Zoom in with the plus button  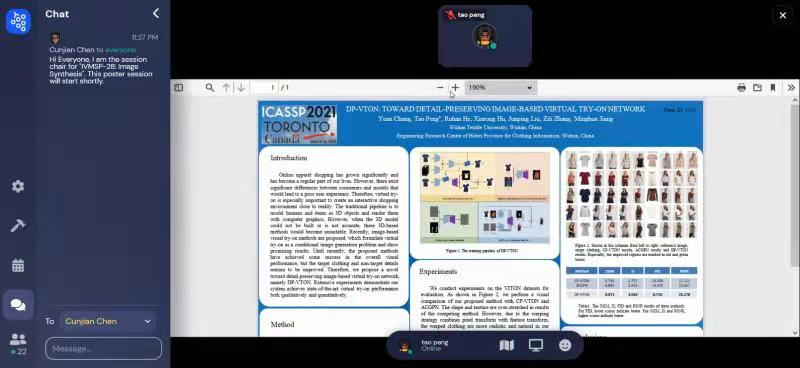pos(455,88)
